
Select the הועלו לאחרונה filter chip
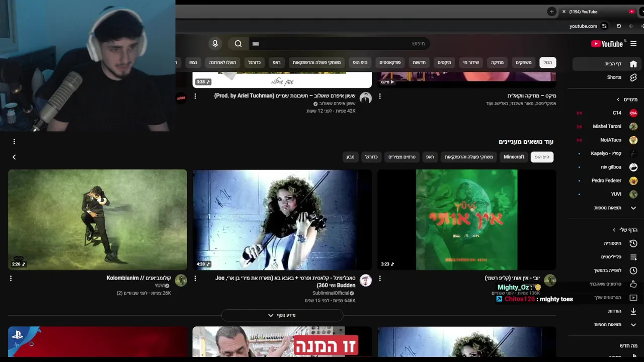(x=222, y=62)
